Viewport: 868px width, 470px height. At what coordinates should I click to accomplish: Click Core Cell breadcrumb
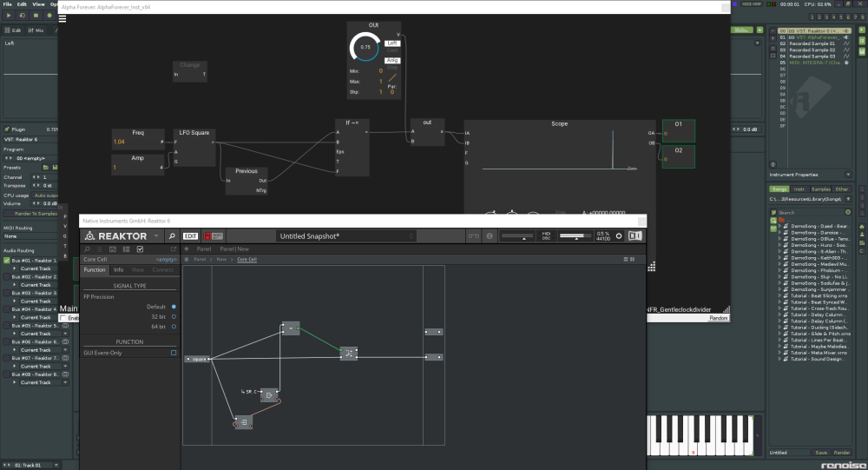[247, 260]
